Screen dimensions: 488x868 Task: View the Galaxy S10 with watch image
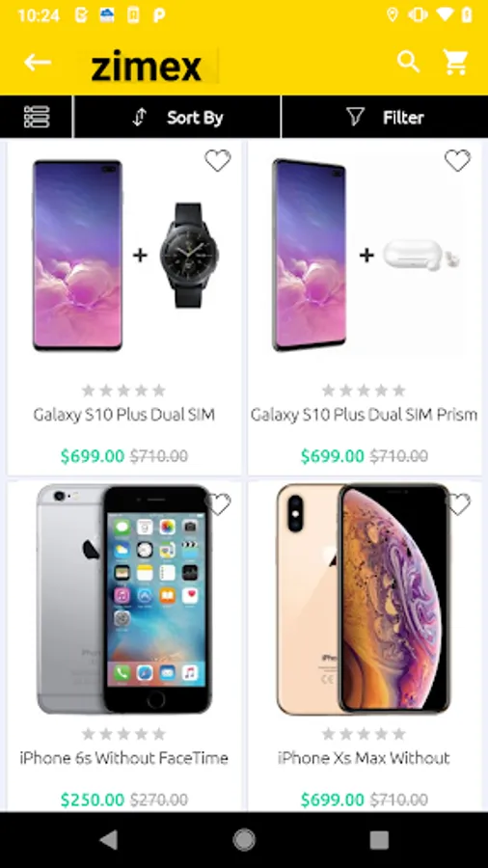pyautogui.click(x=125, y=256)
